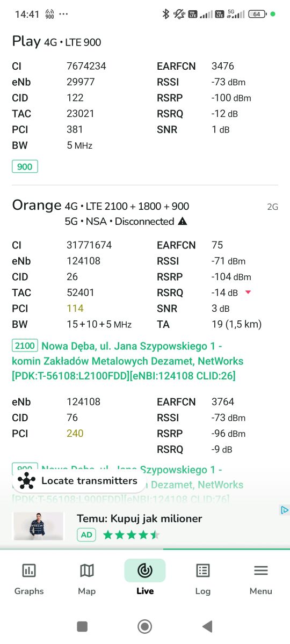This screenshot has width=290, height=644.
Task: Tap the Android home circle button
Action: tap(144, 626)
